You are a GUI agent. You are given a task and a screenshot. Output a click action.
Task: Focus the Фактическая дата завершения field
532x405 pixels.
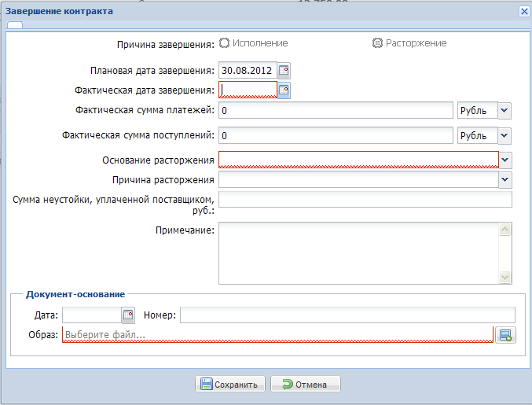248,90
